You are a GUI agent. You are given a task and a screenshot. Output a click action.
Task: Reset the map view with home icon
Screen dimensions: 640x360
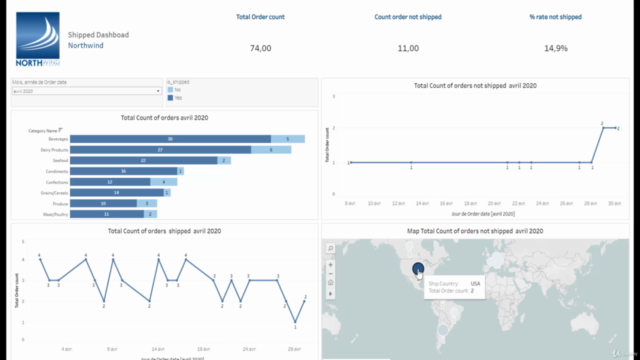331,282
